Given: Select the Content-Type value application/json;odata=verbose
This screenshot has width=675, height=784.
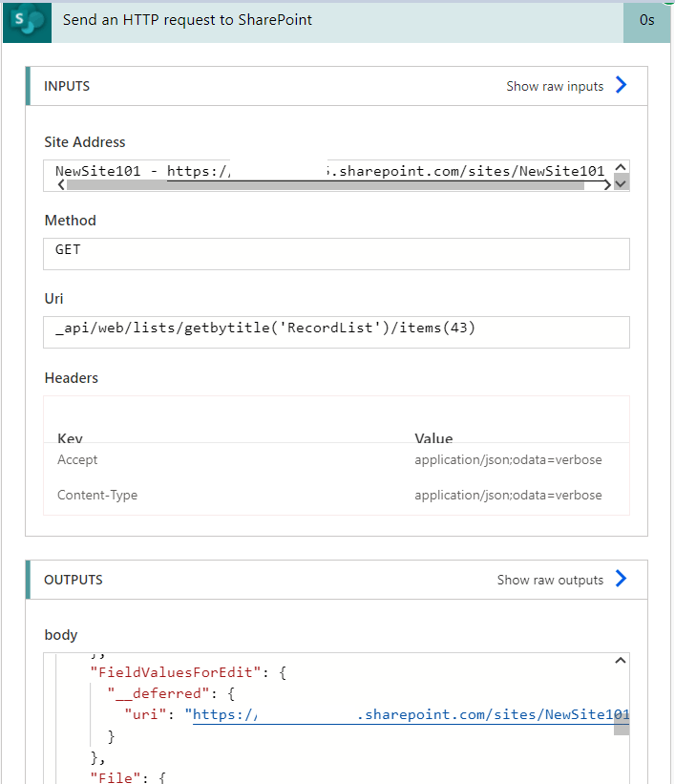Looking at the screenshot, I should 508,495.
